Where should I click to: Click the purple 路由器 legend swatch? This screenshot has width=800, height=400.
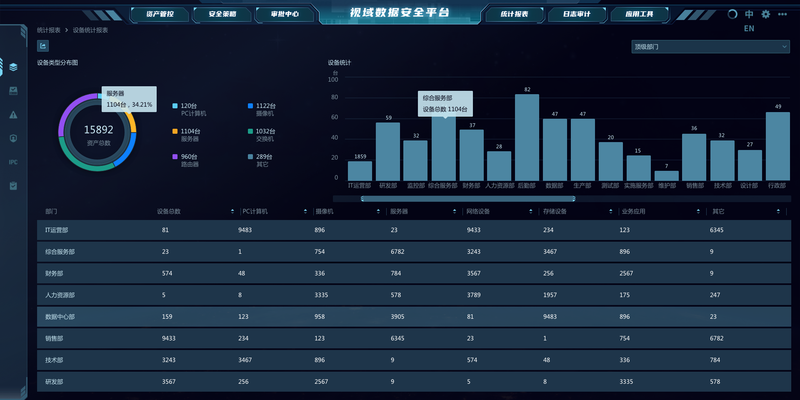(x=175, y=157)
